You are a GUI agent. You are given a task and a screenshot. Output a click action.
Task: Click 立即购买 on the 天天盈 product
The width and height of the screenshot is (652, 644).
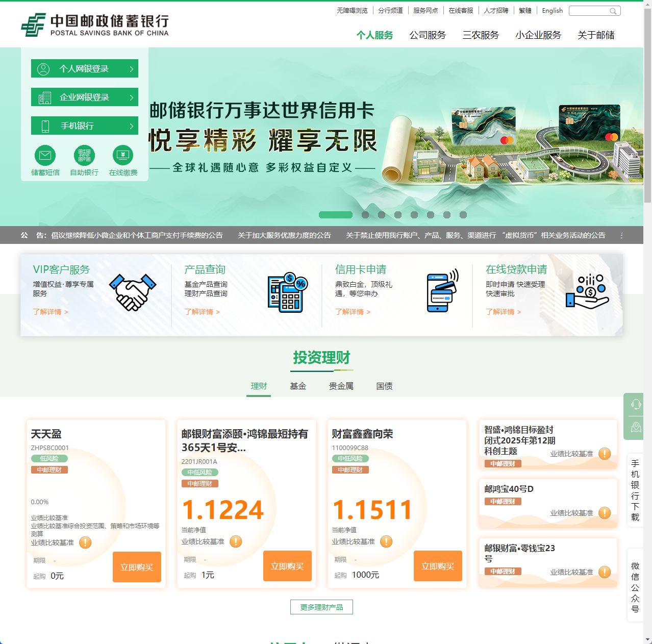click(137, 567)
